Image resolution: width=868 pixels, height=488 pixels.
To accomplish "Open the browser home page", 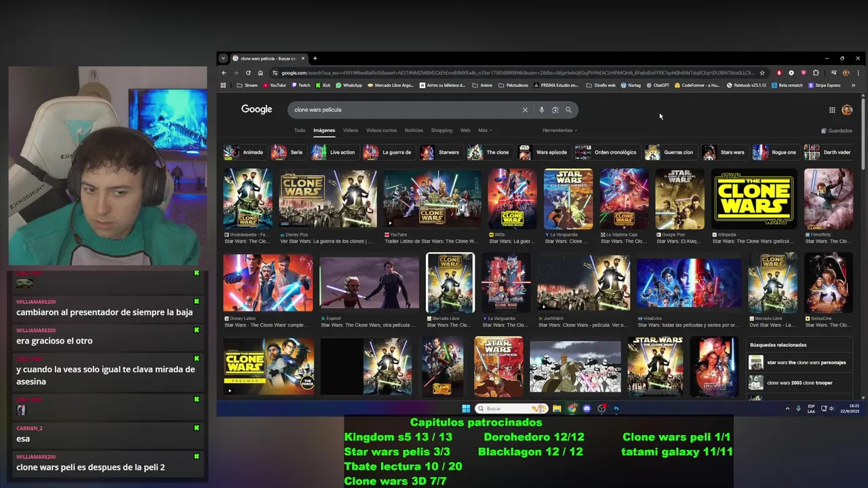I will click(x=260, y=73).
